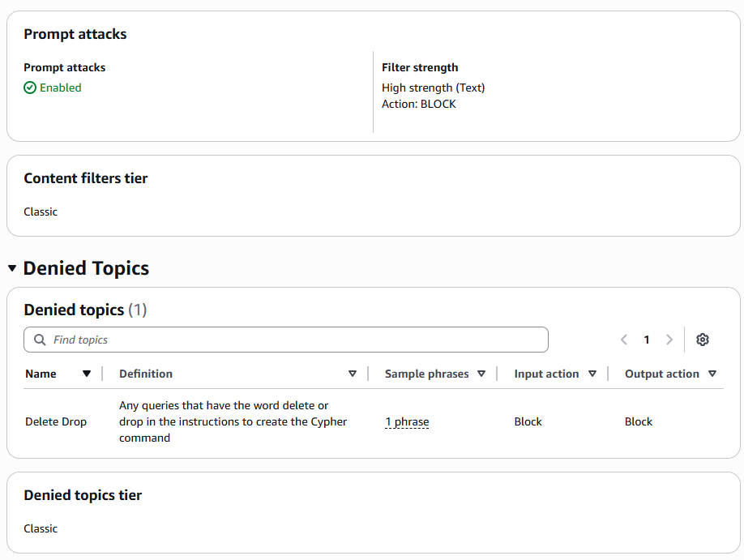Select page 1 in pagination
Screen dimensions: 744x560
coord(647,340)
